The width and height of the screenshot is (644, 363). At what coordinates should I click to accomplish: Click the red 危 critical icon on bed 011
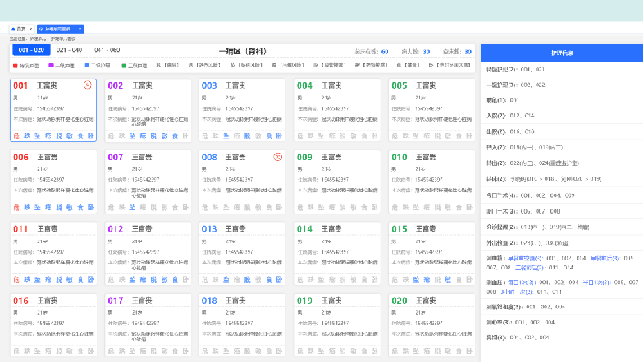click(x=16, y=279)
